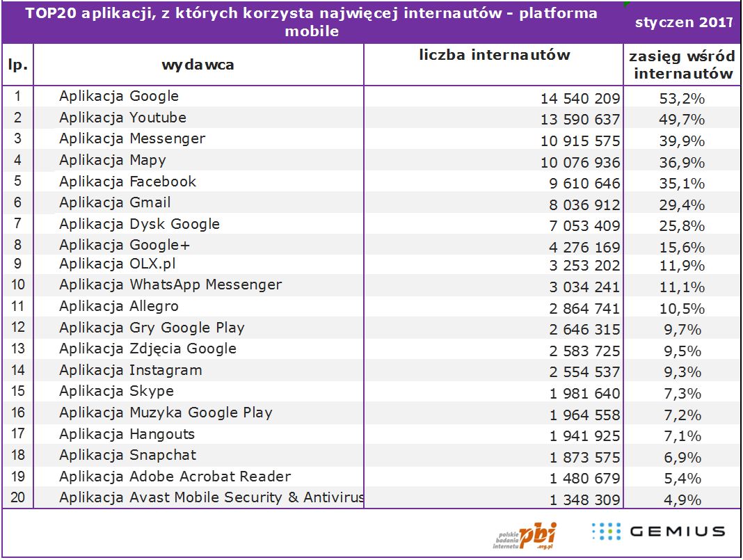Click the 39,9% reach value
Screen dimensions: 743x560
pos(682,141)
